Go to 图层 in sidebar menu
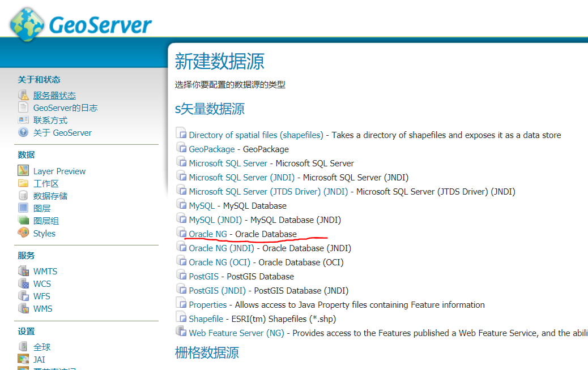The width and height of the screenshot is (588, 370). coord(42,208)
